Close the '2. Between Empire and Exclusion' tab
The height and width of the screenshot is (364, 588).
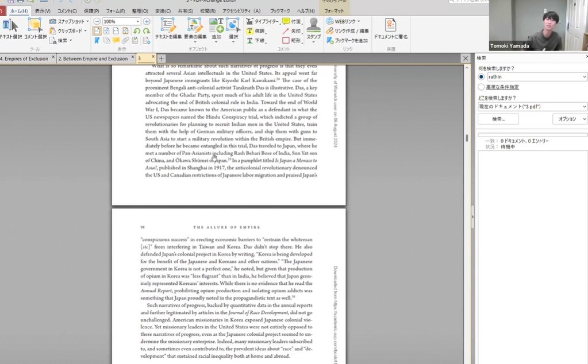pos(132,57)
